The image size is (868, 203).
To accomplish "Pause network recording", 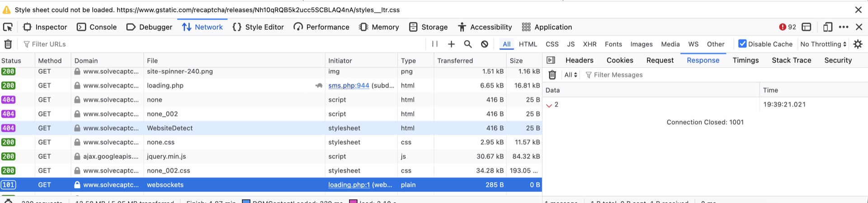I will 435,44.
